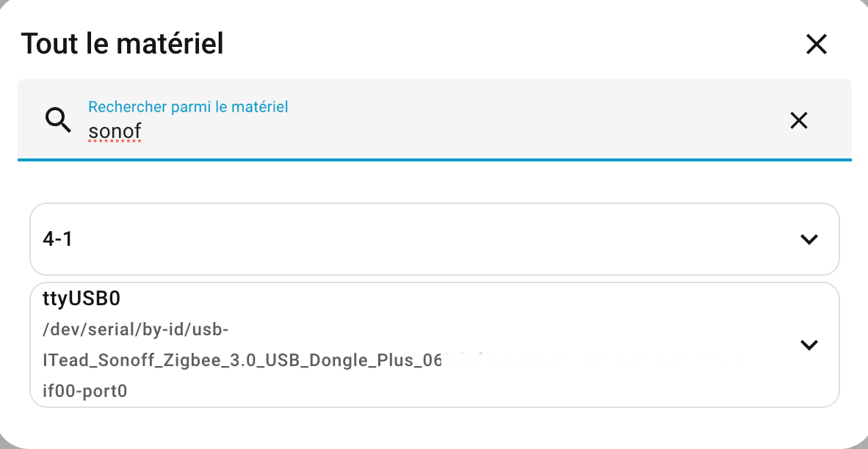Click the "if00-port0" text line
This screenshot has width=868, height=449.
85,391
